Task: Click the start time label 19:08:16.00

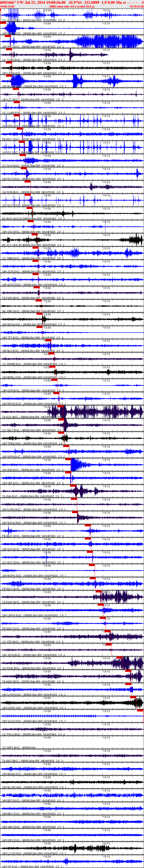Action: [x=7, y=6]
